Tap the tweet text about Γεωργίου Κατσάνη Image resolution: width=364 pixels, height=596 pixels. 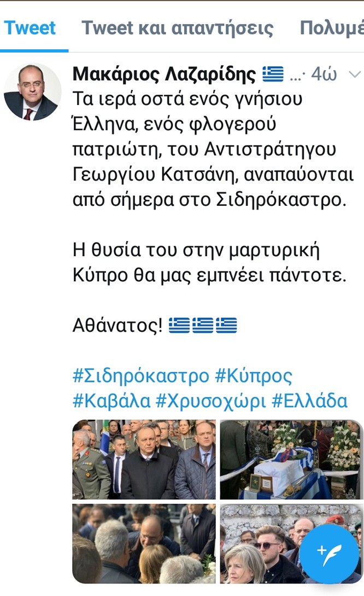pos(213,149)
